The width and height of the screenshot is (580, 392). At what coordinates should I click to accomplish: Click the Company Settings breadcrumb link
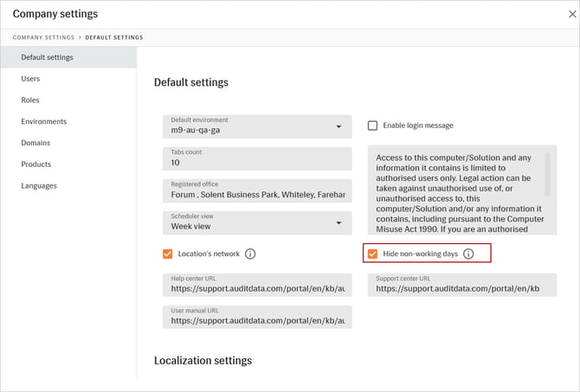(43, 37)
